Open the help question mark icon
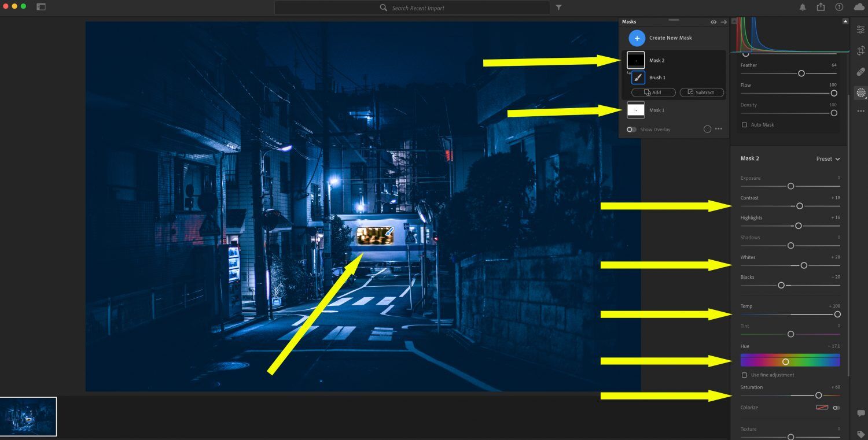 pyautogui.click(x=839, y=7)
